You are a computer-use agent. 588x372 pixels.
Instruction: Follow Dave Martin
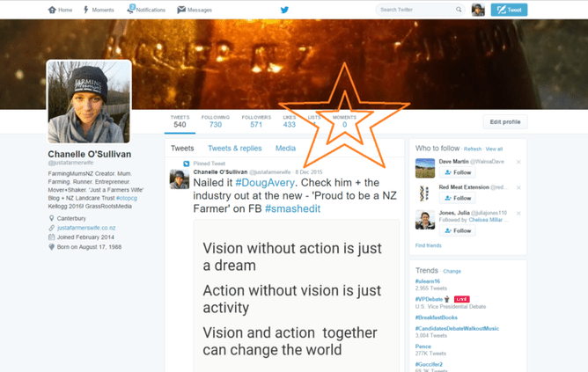tap(458, 173)
